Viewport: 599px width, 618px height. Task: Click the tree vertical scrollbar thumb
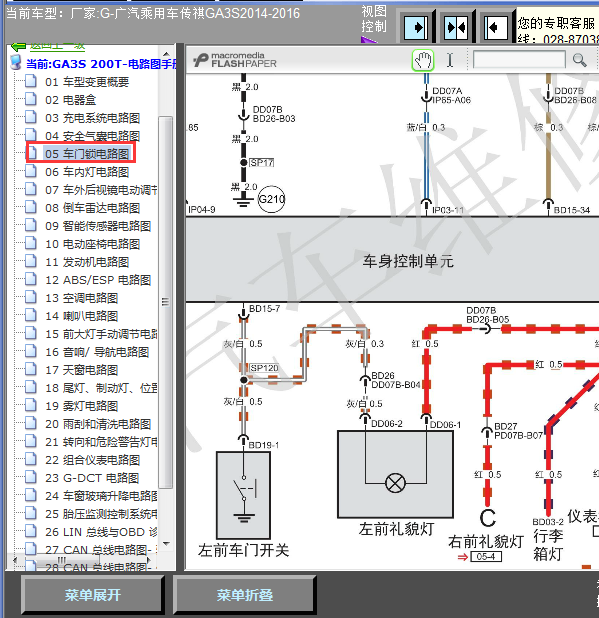tap(166, 302)
